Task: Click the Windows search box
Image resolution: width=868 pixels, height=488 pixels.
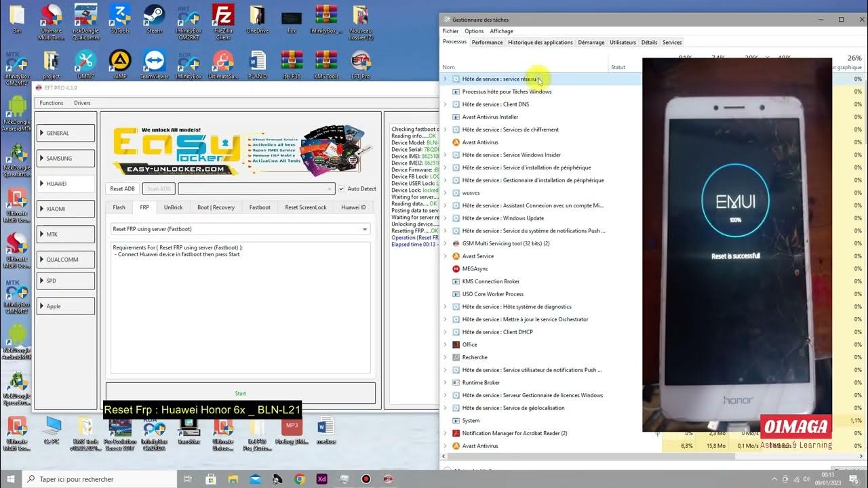Action: pyautogui.click(x=100, y=479)
